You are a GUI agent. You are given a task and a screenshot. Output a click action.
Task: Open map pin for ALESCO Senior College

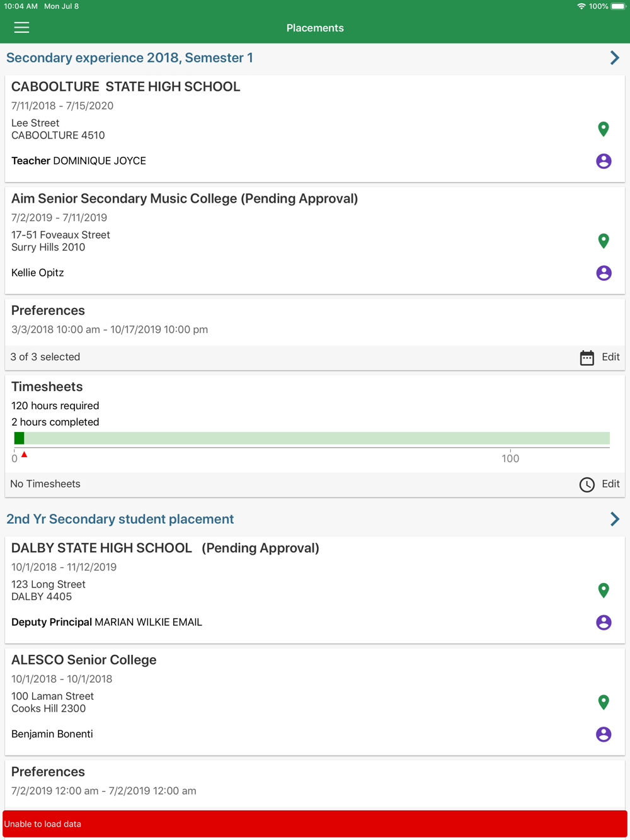pyautogui.click(x=604, y=702)
